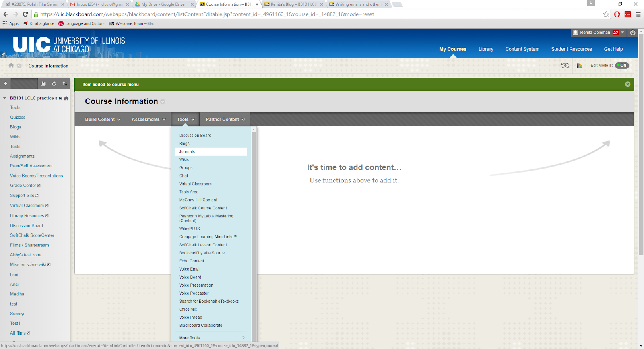Go to the Content System tab
644x349 pixels.
click(522, 49)
